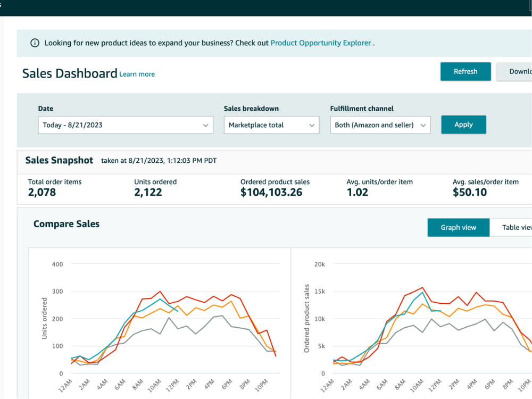Click the 400 label on Units ordered axis
Viewport: 532px width, 399px height.
tap(57, 264)
